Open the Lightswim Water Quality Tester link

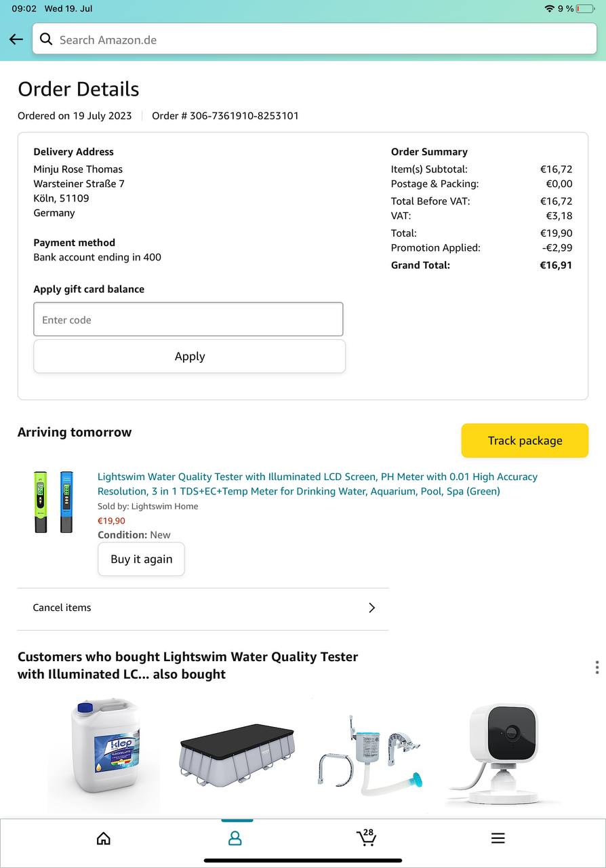pyautogui.click(x=317, y=484)
